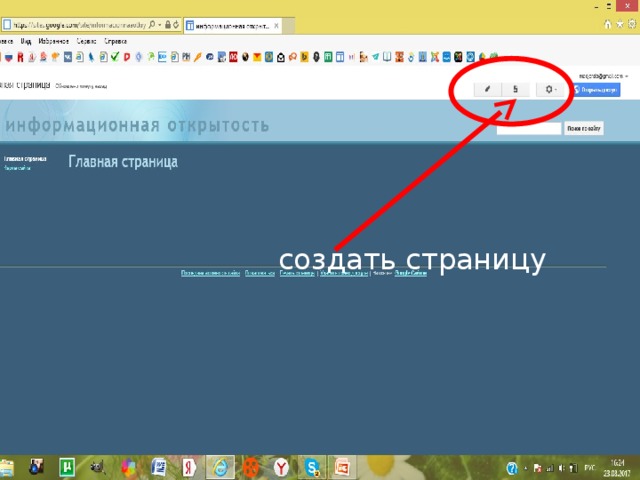Open the Вид menu
640x480 pixels.
pyautogui.click(x=26, y=41)
